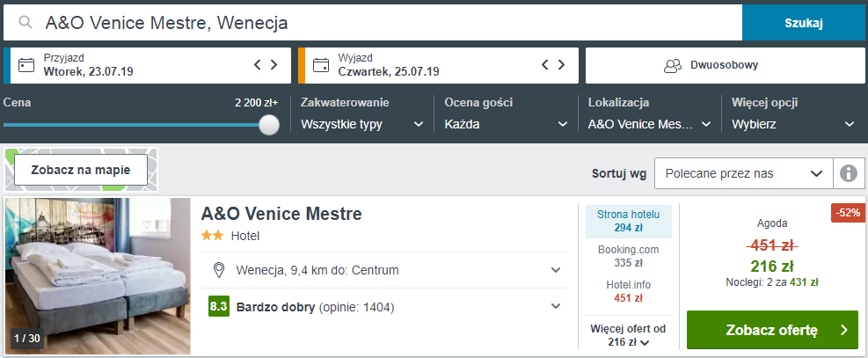Click the location pin icon
This screenshot has height=358, width=868.
tap(219, 271)
